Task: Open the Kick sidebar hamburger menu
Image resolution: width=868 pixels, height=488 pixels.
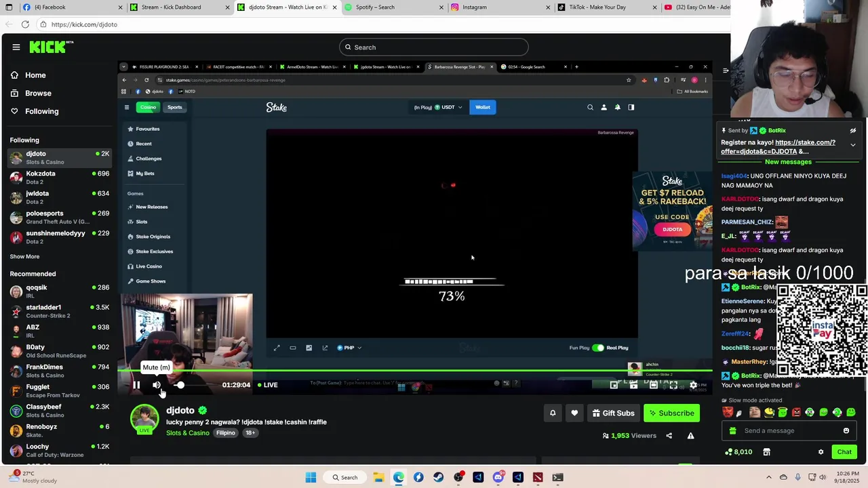Action: coord(16,47)
